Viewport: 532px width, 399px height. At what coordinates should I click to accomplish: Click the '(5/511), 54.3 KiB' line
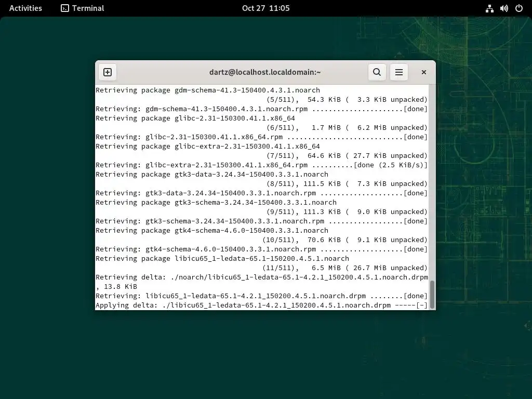(347, 99)
